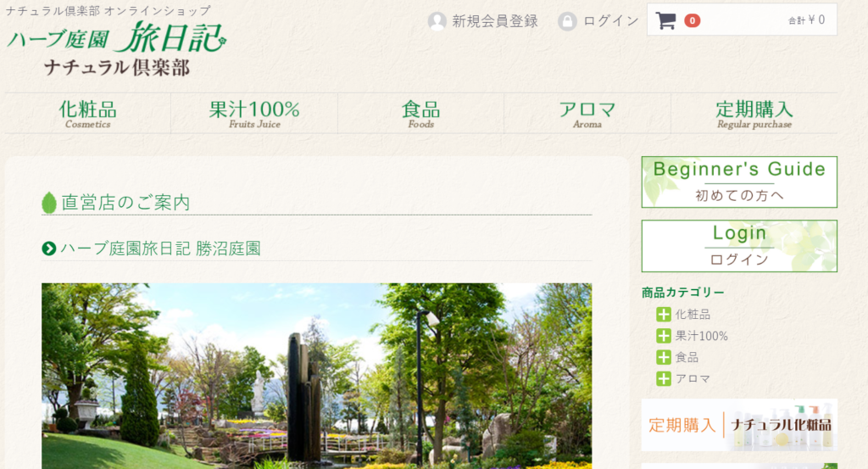Click the Login ログイン sidebar banner
This screenshot has width=868, height=469.
pos(738,246)
